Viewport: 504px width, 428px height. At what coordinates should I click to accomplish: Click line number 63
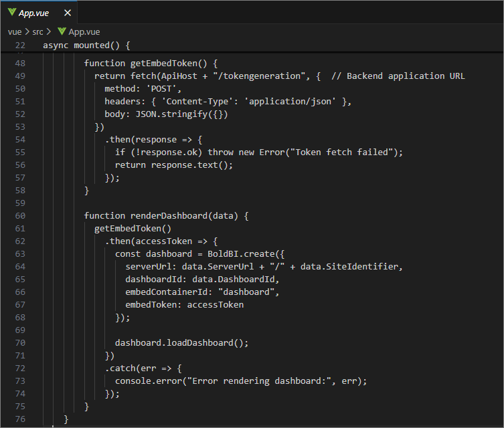pos(20,254)
